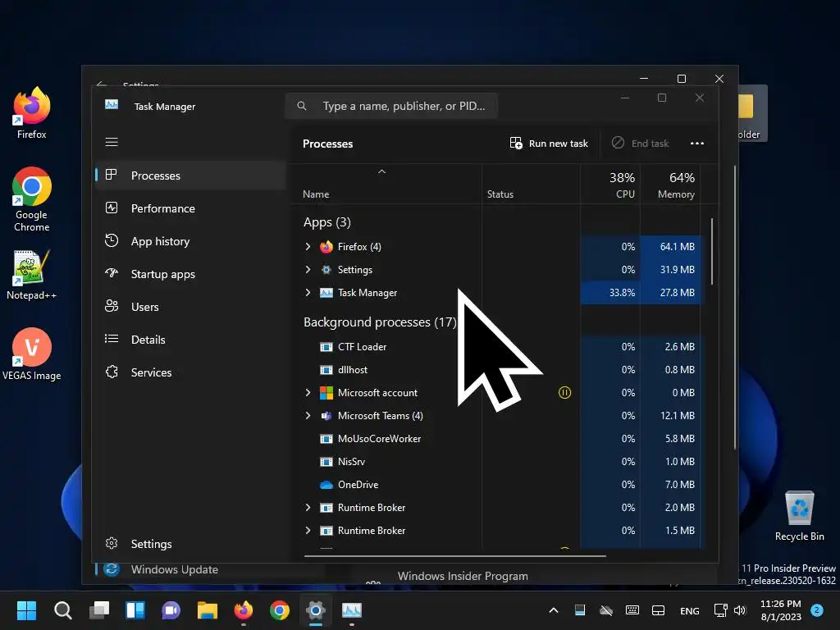Switch to Settings app in taskbar
Viewport: 840px width, 630px height.
coord(316,610)
